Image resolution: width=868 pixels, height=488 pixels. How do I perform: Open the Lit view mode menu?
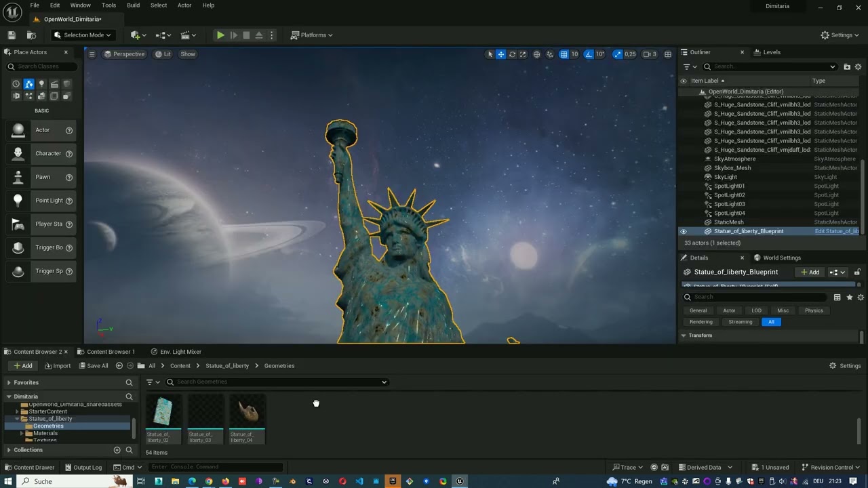pyautogui.click(x=163, y=54)
